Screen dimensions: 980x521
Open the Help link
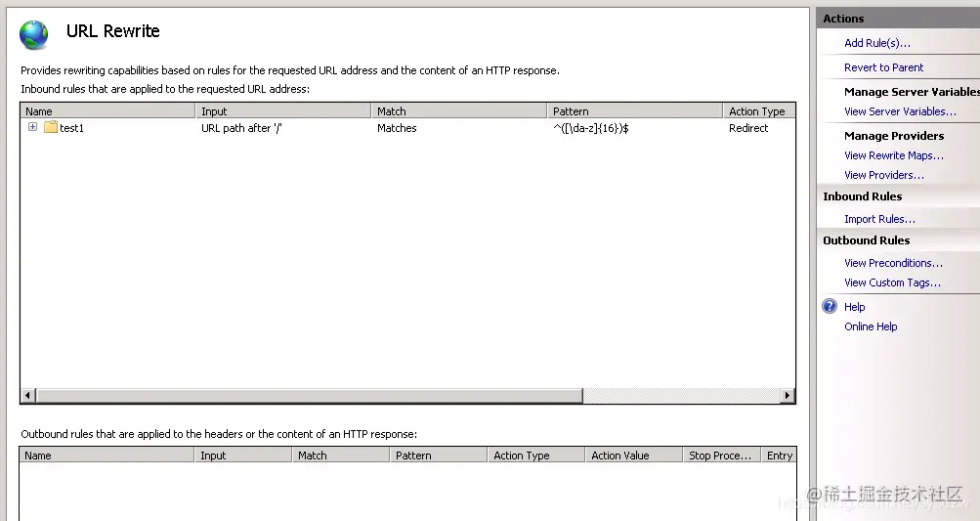(x=854, y=307)
